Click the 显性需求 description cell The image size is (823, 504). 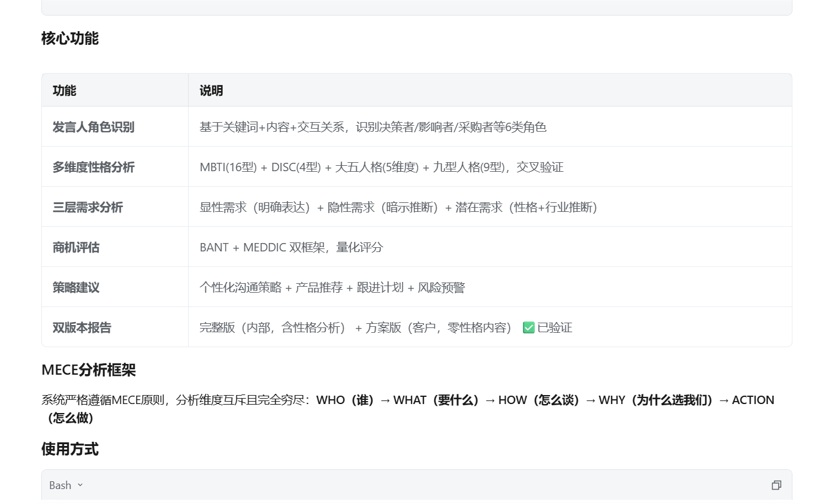[x=398, y=207]
